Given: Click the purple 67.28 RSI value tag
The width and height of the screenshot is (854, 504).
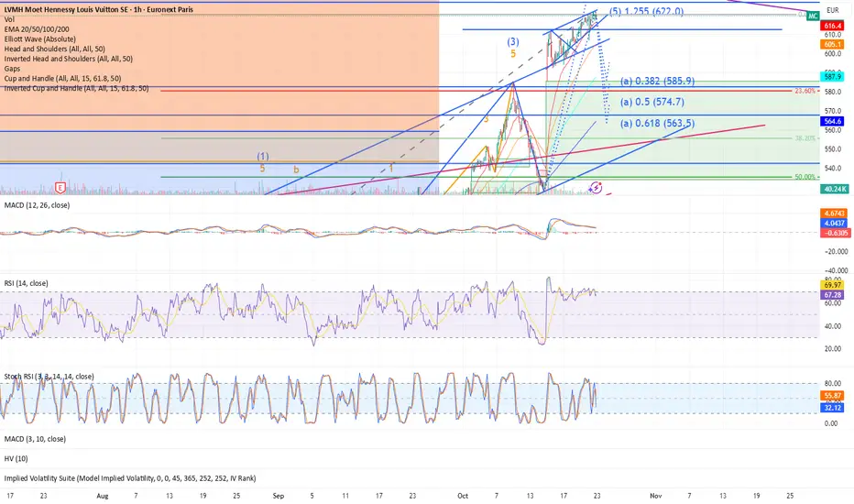Looking at the screenshot, I should [x=832, y=295].
